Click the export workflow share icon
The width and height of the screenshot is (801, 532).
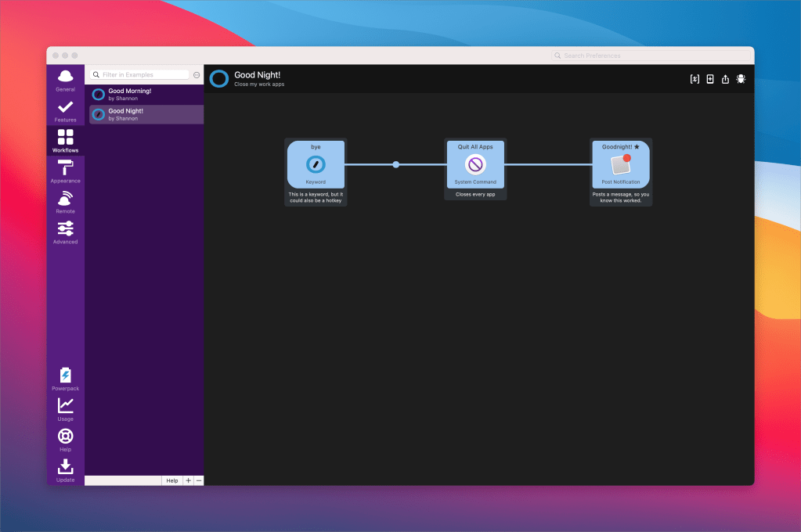(725, 79)
